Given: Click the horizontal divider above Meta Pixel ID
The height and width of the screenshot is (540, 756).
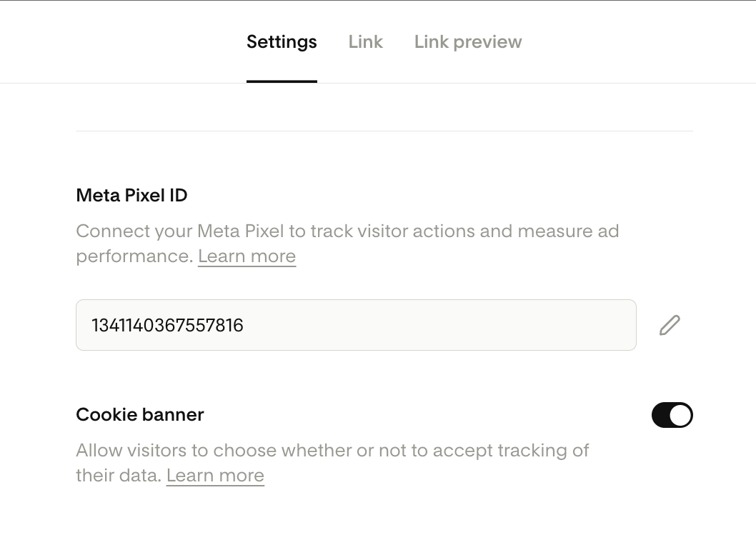Looking at the screenshot, I should tap(384, 131).
